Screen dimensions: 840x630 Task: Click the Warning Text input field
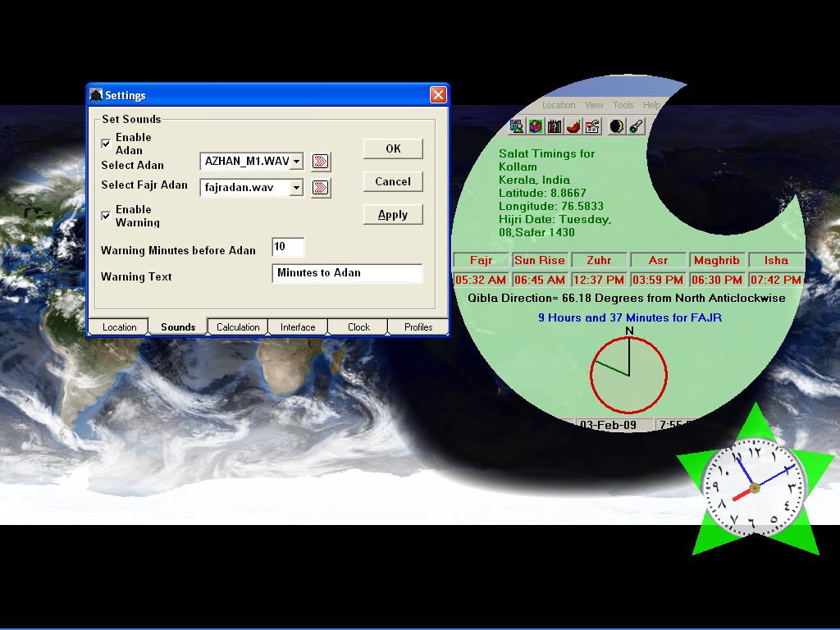point(347,273)
